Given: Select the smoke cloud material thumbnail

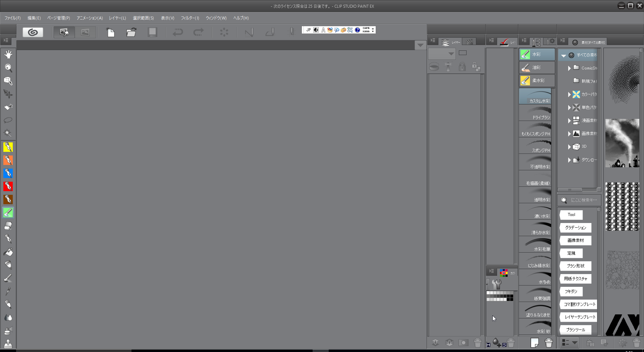Looking at the screenshot, I should tap(622, 143).
